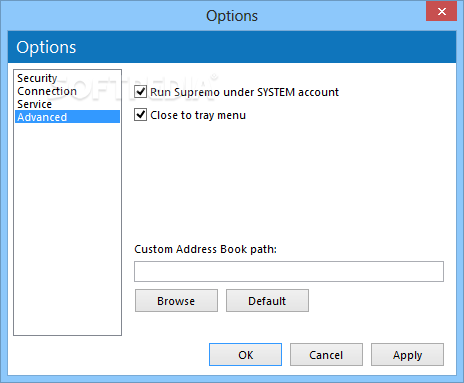The height and width of the screenshot is (383, 464).
Task: Disable the Close to tray menu checkbox
Action: [x=140, y=115]
